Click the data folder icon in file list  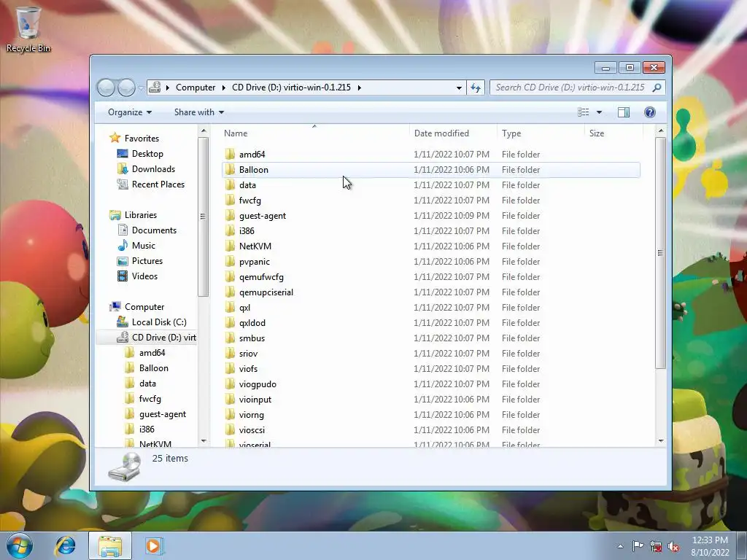point(230,184)
